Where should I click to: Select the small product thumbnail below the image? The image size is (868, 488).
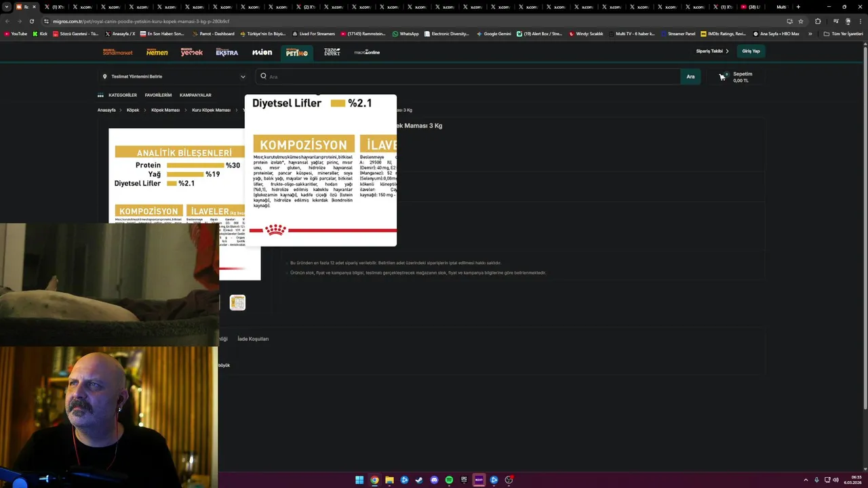pos(237,302)
